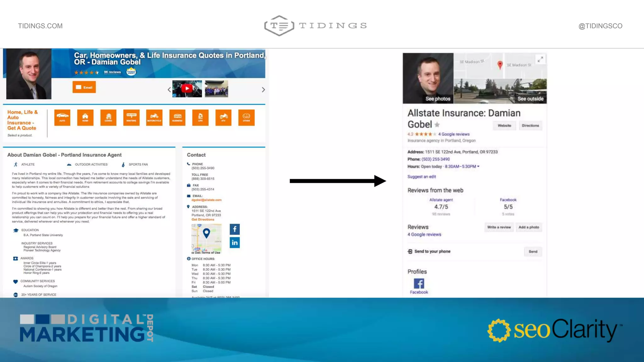Open the blue Facebook icon near the map
This screenshot has width=644, height=362.
235,229
